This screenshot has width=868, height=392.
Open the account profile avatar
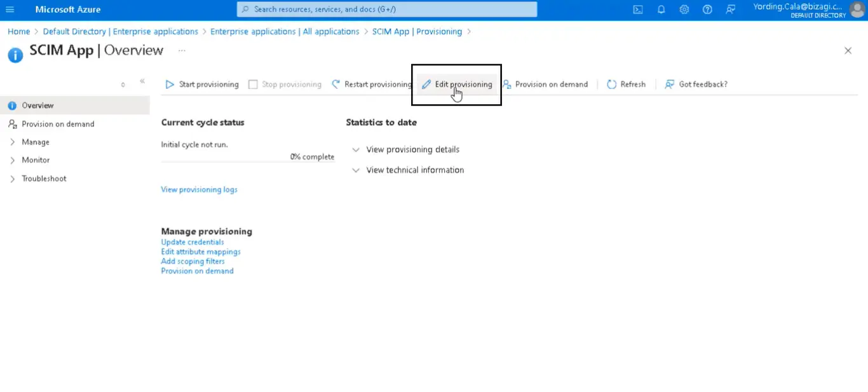857,10
